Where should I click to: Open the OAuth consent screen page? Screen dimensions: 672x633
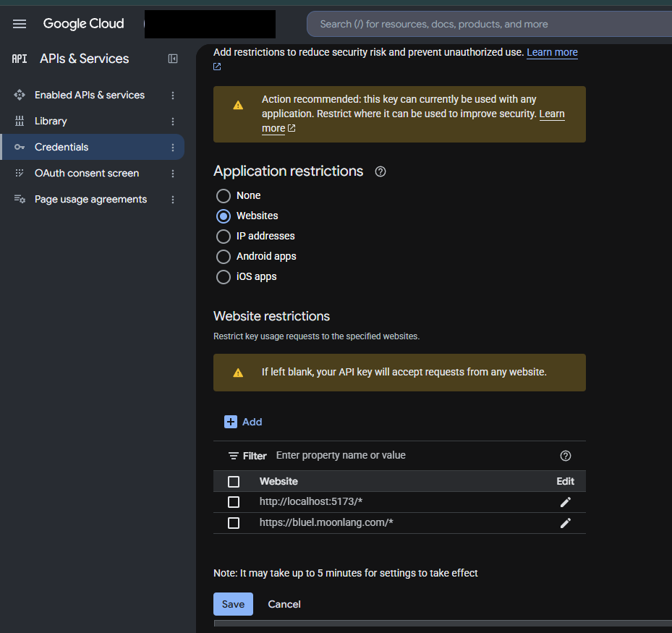pos(87,174)
